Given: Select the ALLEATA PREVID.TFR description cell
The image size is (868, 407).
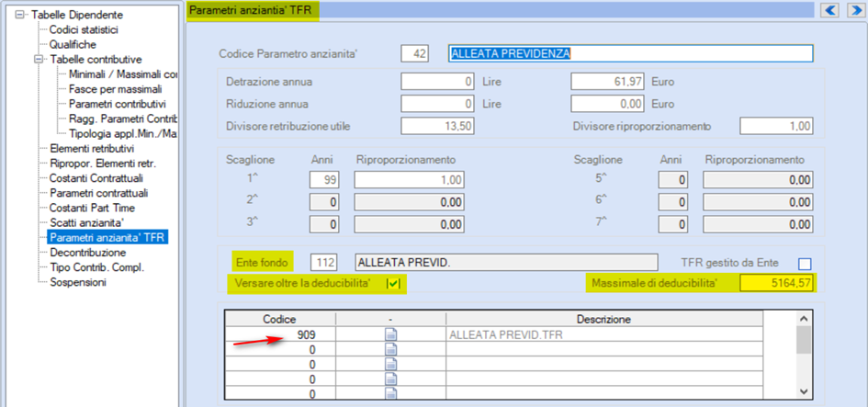Looking at the screenshot, I should [x=604, y=334].
